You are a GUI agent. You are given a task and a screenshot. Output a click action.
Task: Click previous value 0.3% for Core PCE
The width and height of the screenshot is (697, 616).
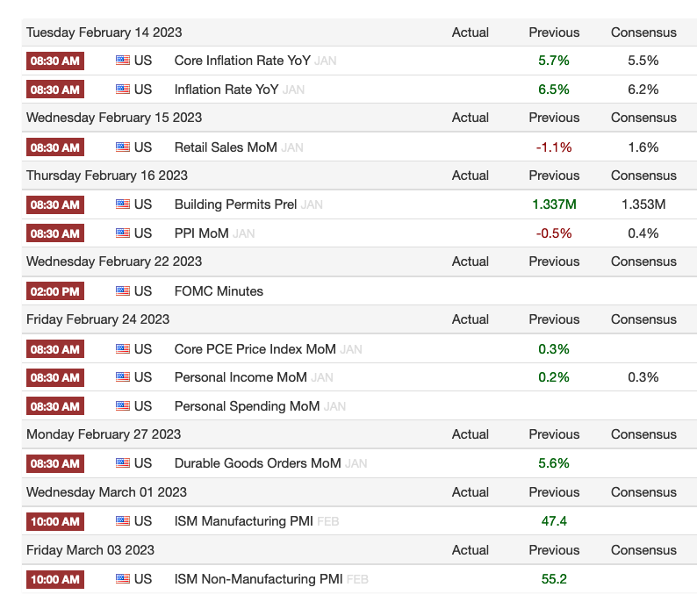pos(554,349)
